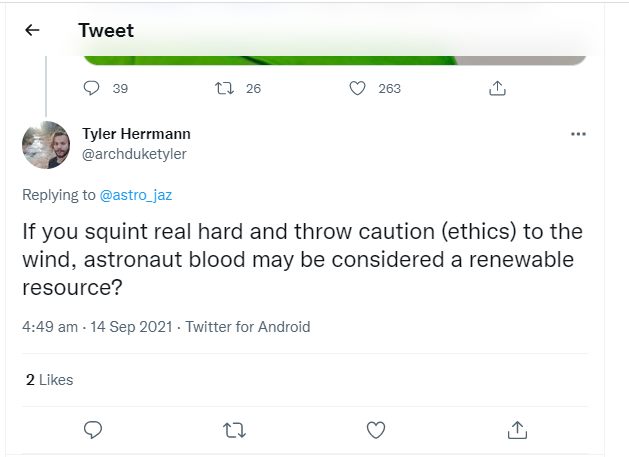Viewport: 629px width, 457px height.
Task: Click the Tyler Herrmann display name
Action: point(135,134)
